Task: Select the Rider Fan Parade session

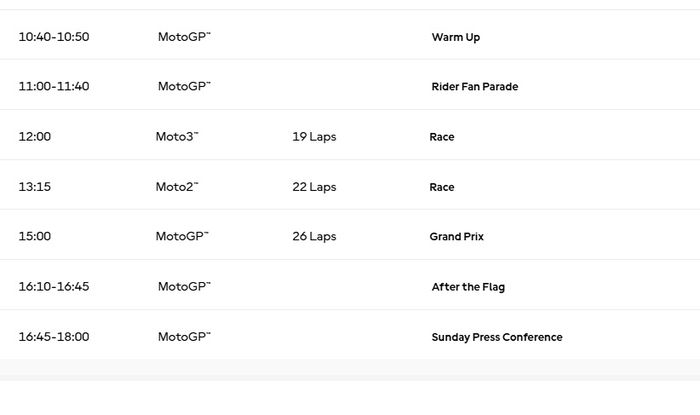Action: (x=474, y=87)
